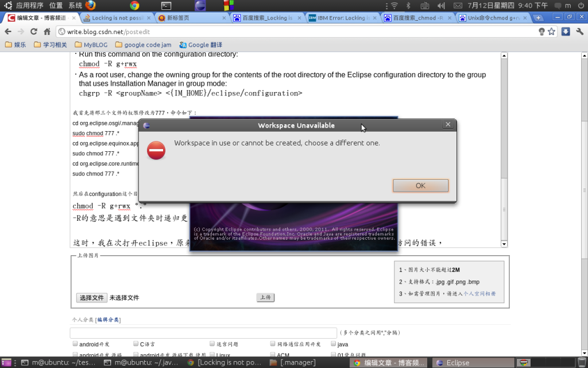Click the browser home icon
This screenshot has height=368, width=588.
click(47, 32)
